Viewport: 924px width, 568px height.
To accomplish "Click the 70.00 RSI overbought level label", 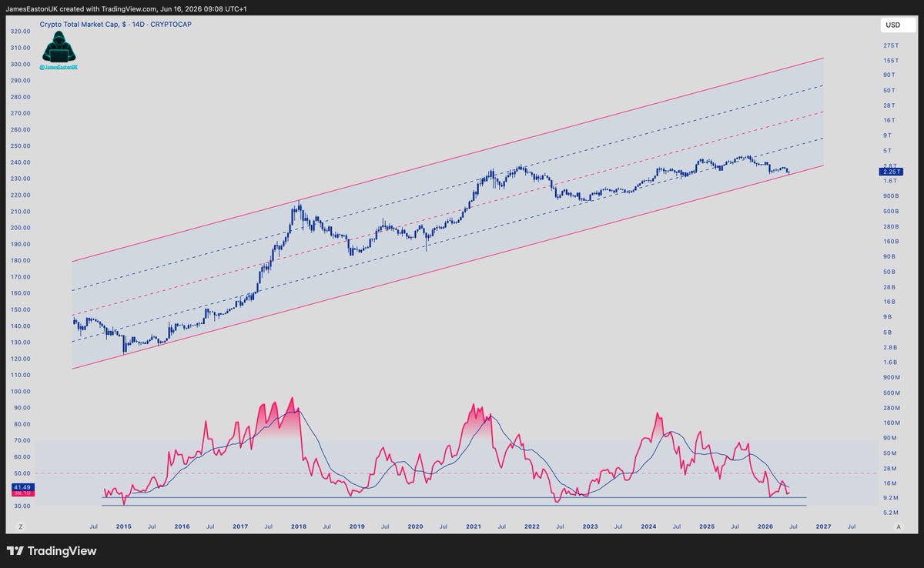I will 22,441.
